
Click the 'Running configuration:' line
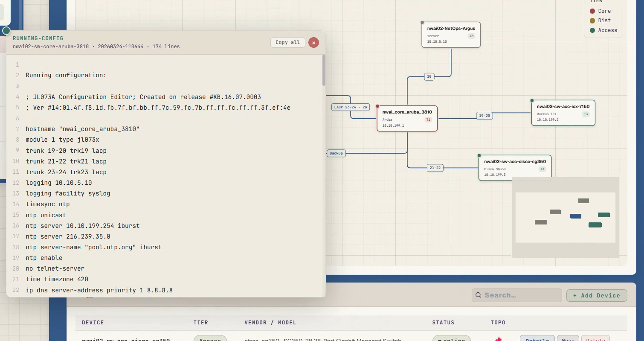(66, 75)
